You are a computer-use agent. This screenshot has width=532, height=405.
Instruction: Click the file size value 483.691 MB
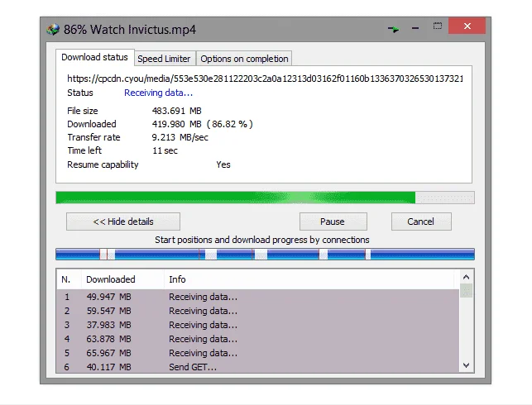point(177,111)
